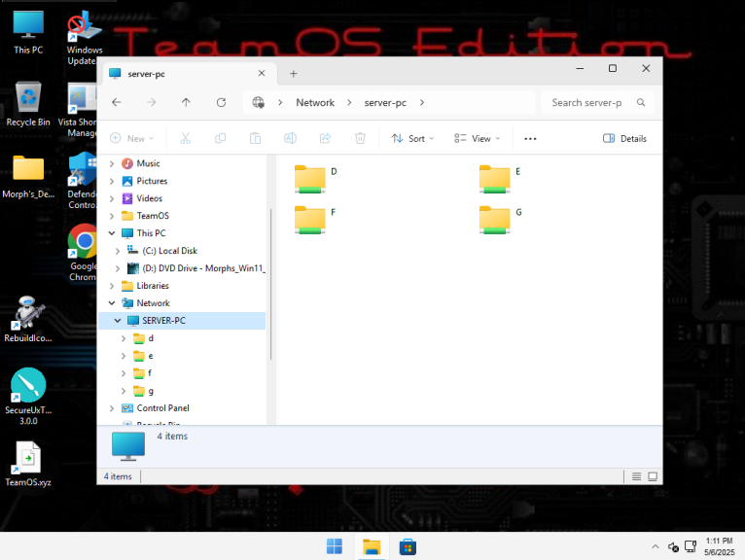Close the server-pc tab
The image size is (745, 560).
coord(262,73)
